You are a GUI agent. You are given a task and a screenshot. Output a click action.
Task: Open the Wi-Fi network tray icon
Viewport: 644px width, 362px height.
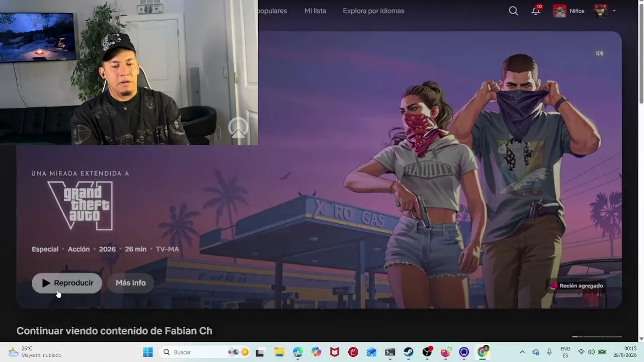(581, 352)
